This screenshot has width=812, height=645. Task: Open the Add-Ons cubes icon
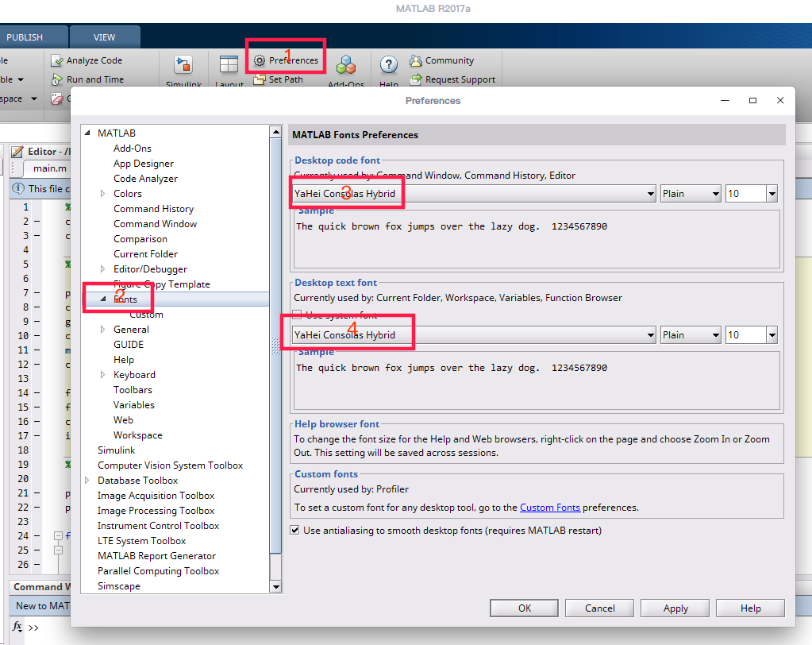346,65
